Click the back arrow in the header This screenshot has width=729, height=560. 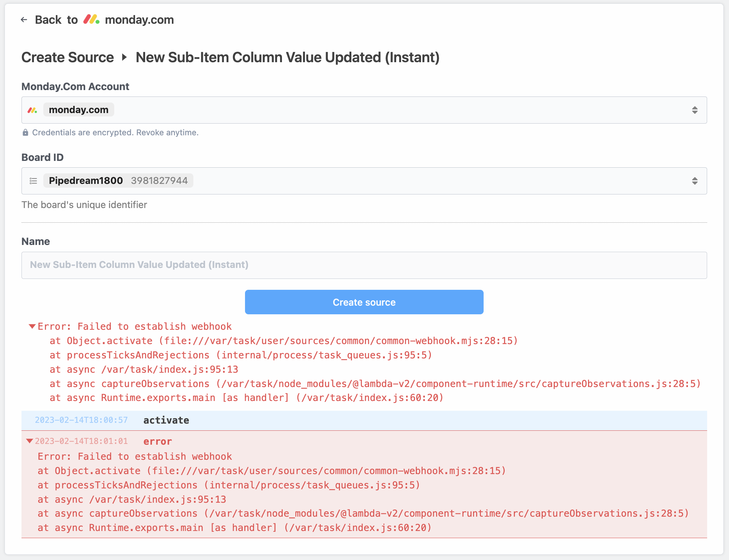pyautogui.click(x=24, y=20)
